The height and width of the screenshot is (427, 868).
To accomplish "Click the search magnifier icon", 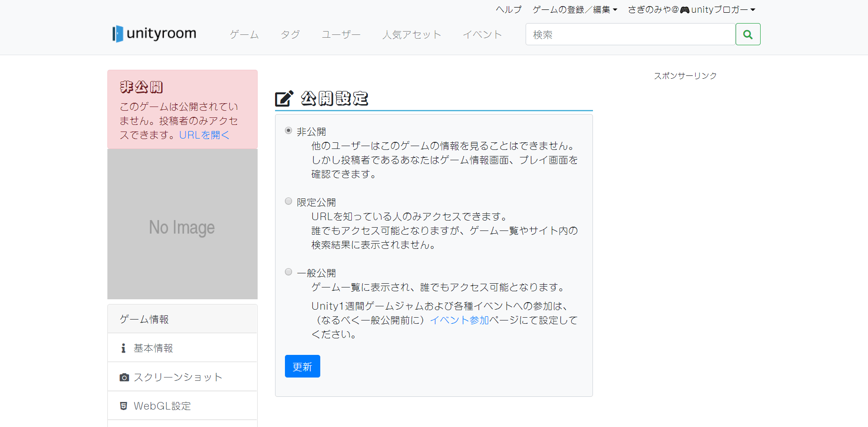I will click(x=748, y=34).
